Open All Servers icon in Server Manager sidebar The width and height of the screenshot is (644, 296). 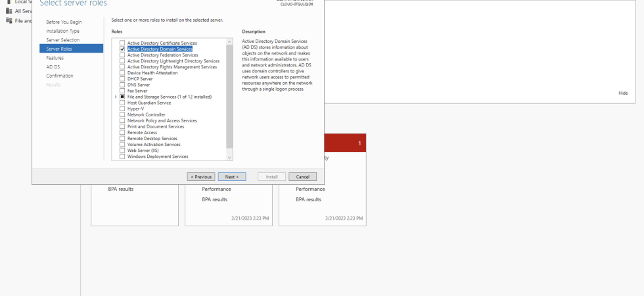click(9, 11)
